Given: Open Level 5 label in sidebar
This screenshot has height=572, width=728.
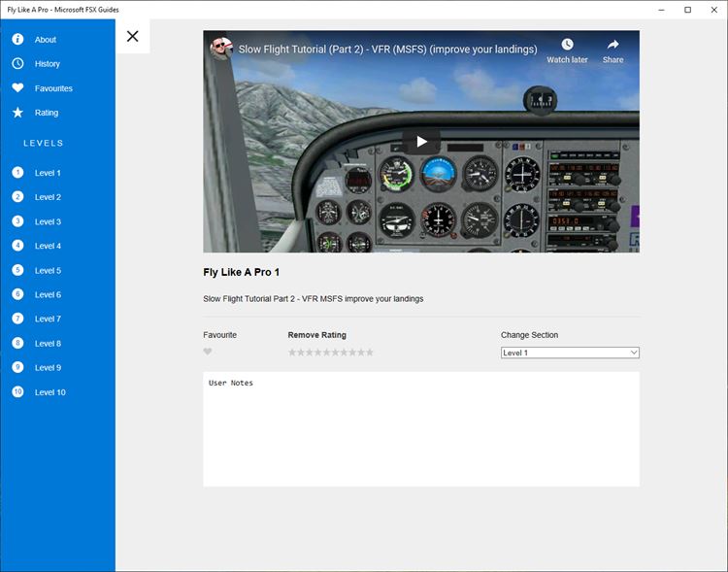Looking at the screenshot, I should point(48,270).
